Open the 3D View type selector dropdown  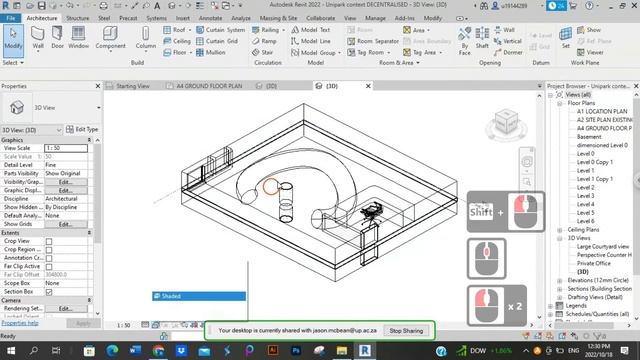99,108
